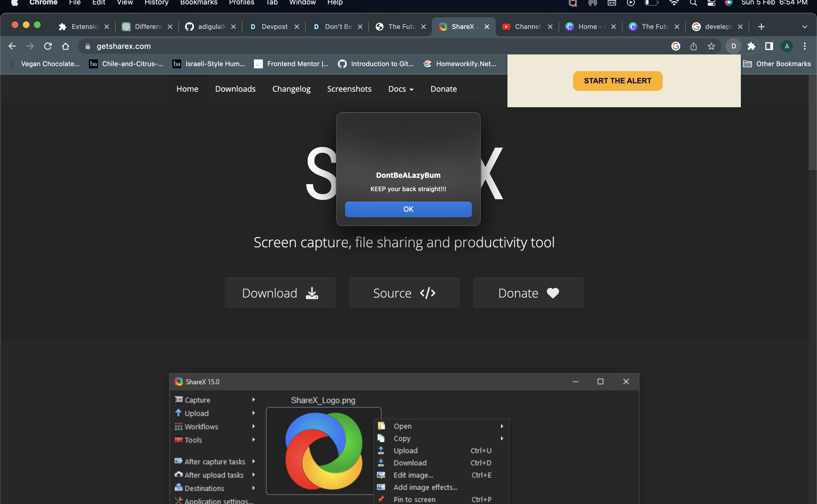This screenshot has width=817, height=504.
Task: Click the DontBeALazyBum extension D icon
Action: [x=733, y=46]
